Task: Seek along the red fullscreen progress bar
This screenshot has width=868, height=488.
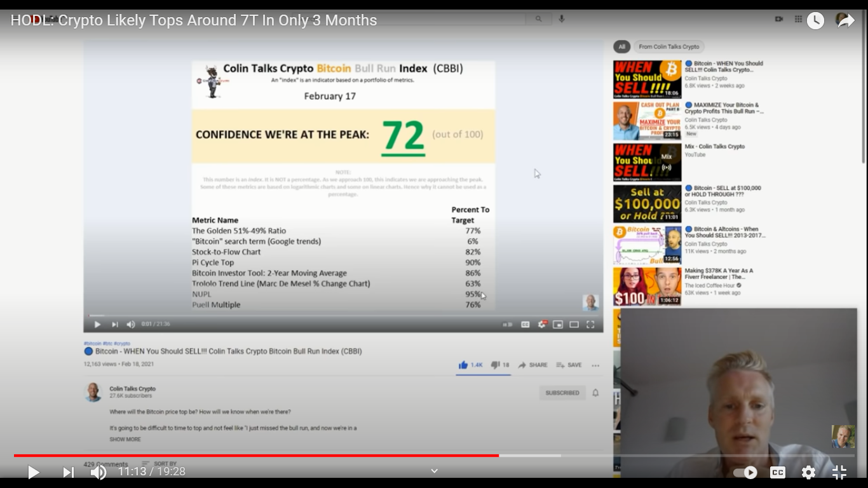Action: tap(434, 456)
